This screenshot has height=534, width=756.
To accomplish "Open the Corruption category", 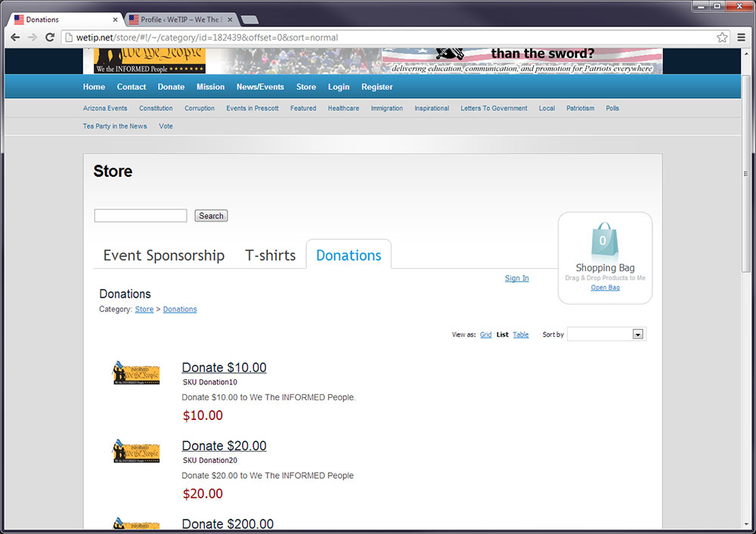I will coord(200,108).
